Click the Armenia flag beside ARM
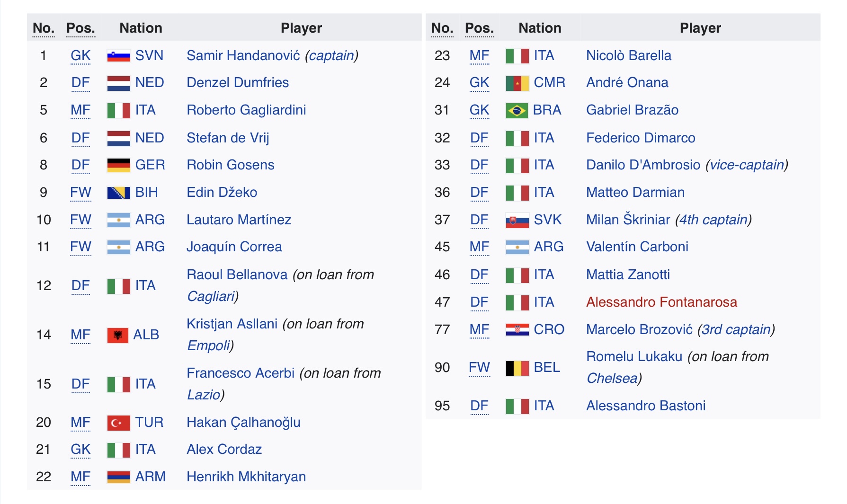 click(118, 477)
